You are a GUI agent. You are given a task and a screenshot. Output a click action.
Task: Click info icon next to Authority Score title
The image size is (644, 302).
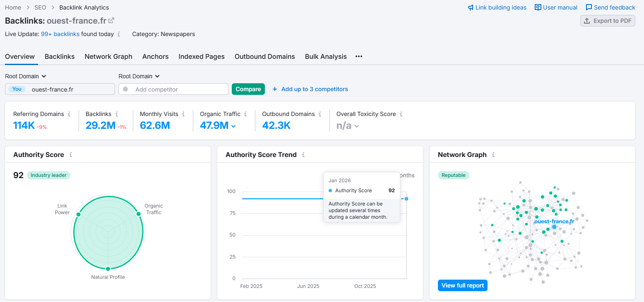pyautogui.click(x=71, y=155)
